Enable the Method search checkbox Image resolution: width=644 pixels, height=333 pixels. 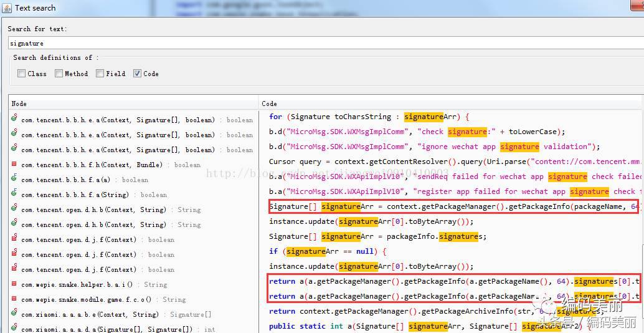point(59,74)
